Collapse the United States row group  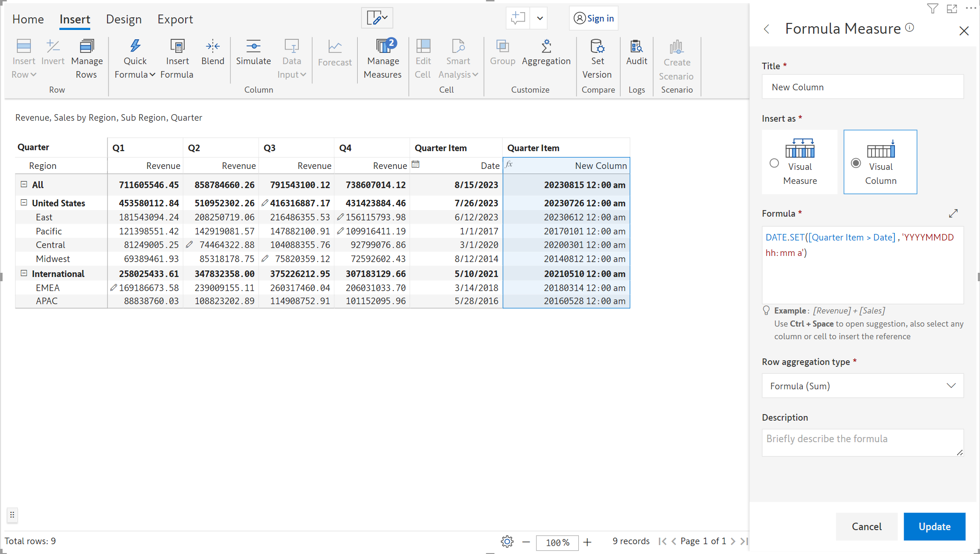(x=24, y=203)
